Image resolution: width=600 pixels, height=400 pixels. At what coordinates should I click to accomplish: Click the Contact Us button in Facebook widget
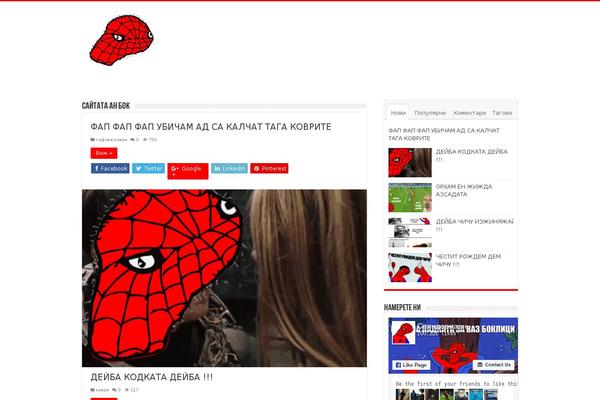(494, 364)
